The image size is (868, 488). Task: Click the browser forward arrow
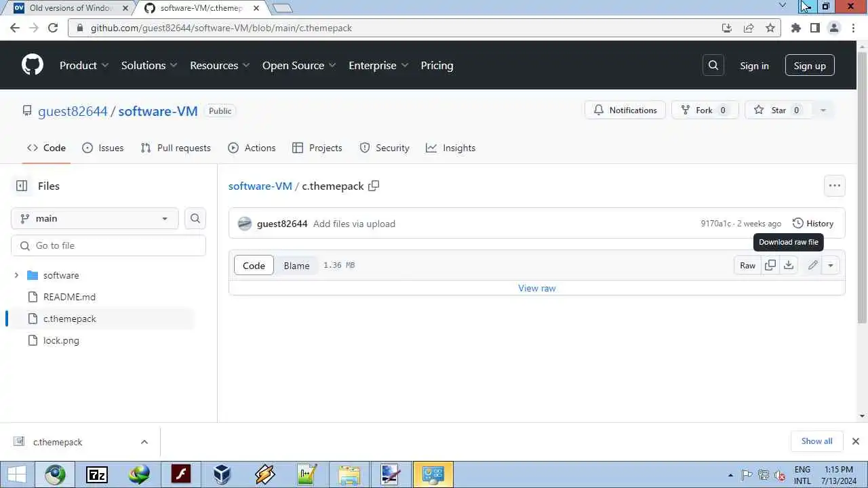pyautogui.click(x=34, y=28)
